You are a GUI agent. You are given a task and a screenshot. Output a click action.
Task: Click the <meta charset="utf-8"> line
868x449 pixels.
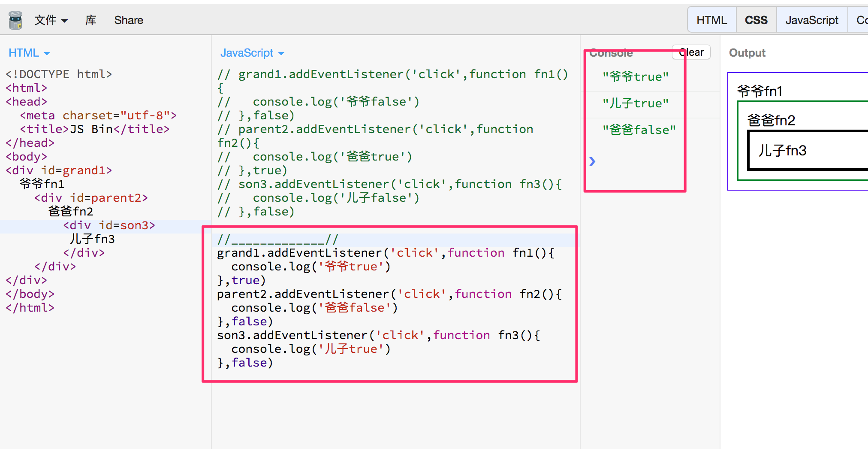click(x=98, y=115)
